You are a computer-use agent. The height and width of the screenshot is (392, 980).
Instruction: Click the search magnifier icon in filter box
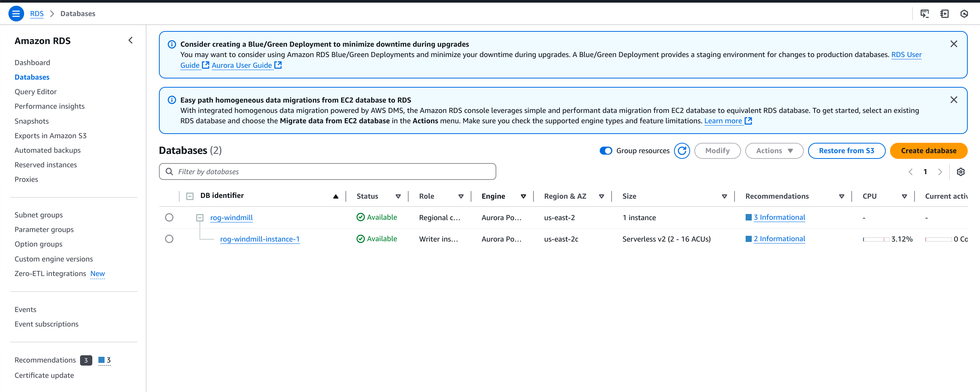point(169,171)
